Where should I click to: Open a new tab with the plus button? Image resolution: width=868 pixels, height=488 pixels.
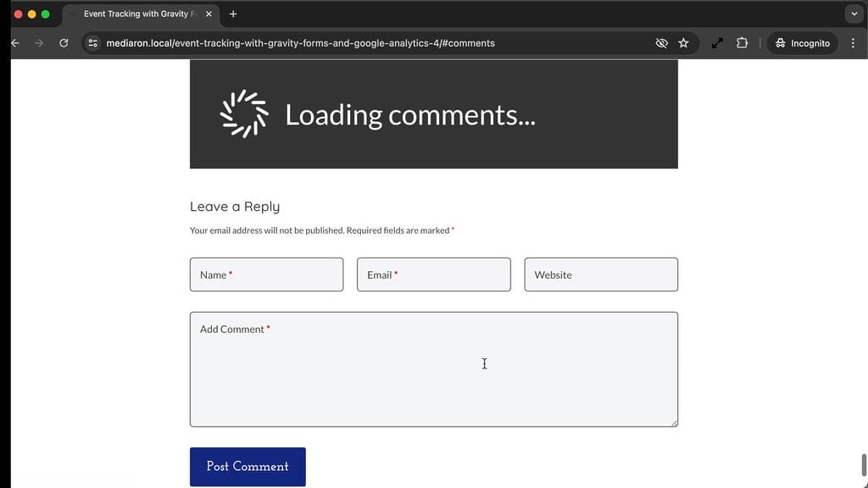pyautogui.click(x=233, y=14)
